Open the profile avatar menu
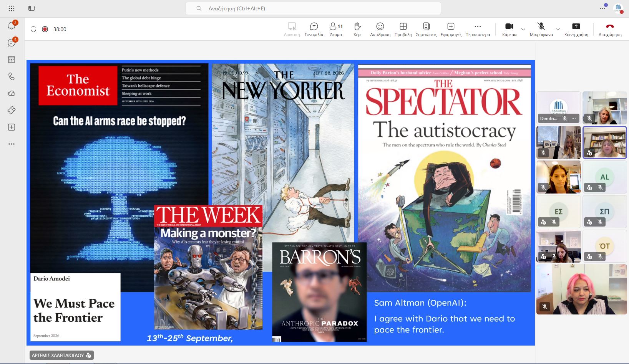The width and height of the screenshot is (629, 364). tap(618, 8)
